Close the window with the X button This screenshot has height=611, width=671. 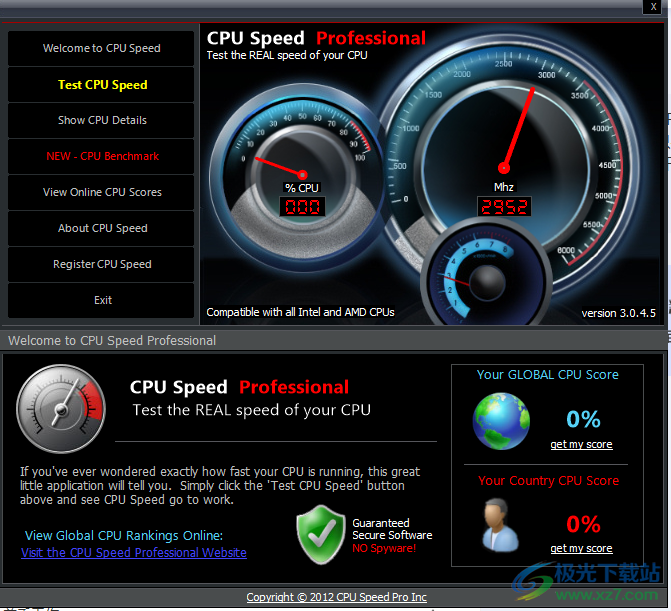pyautogui.click(x=653, y=7)
